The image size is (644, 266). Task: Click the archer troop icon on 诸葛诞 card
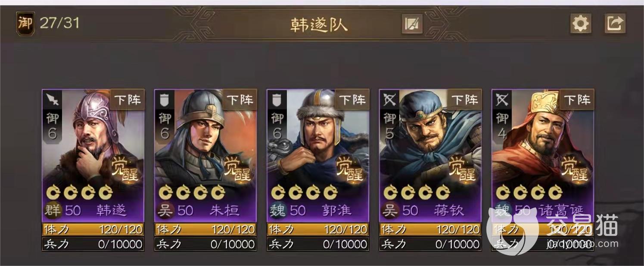click(502, 100)
